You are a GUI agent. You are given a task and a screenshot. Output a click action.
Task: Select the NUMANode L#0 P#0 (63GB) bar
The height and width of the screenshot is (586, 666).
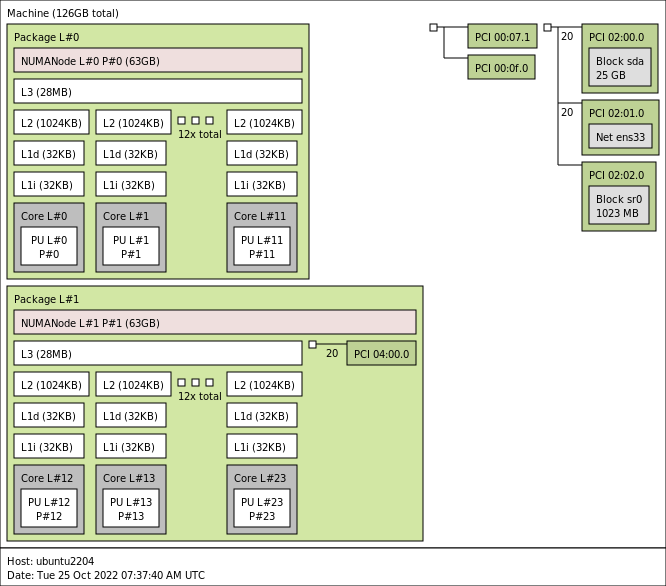(157, 60)
